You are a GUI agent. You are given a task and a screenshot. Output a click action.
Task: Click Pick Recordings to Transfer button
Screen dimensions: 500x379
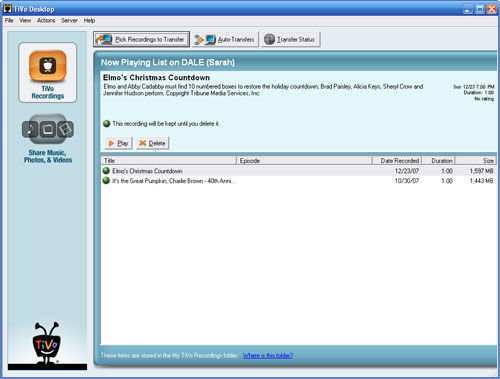click(141, 39)
